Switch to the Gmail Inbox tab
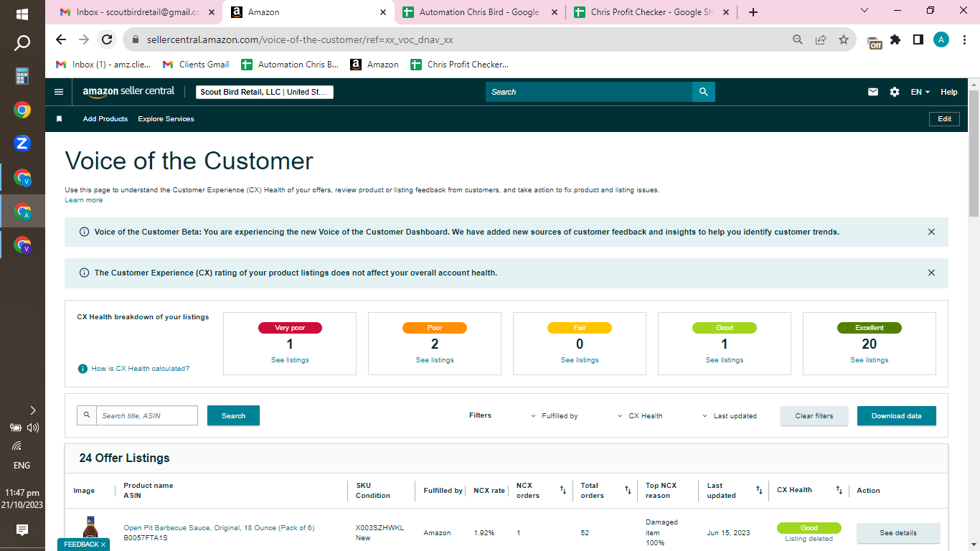The image size is (980, 551). click(136, 12)
